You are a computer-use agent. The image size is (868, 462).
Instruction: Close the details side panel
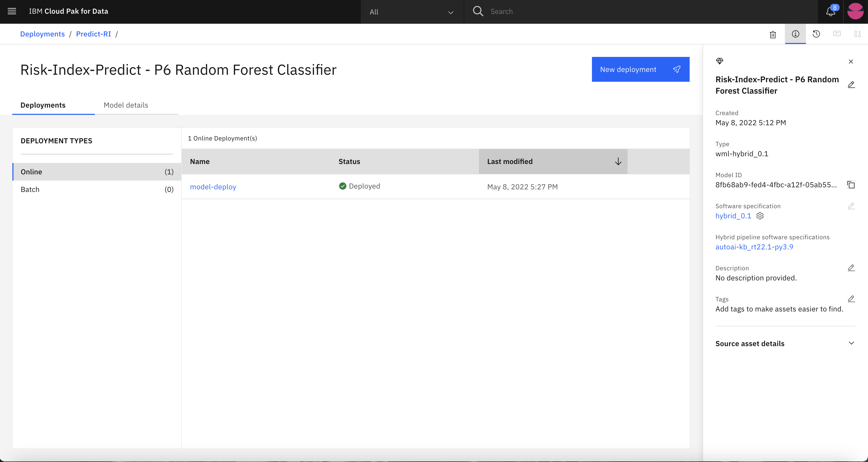click(x=851, y=61)
